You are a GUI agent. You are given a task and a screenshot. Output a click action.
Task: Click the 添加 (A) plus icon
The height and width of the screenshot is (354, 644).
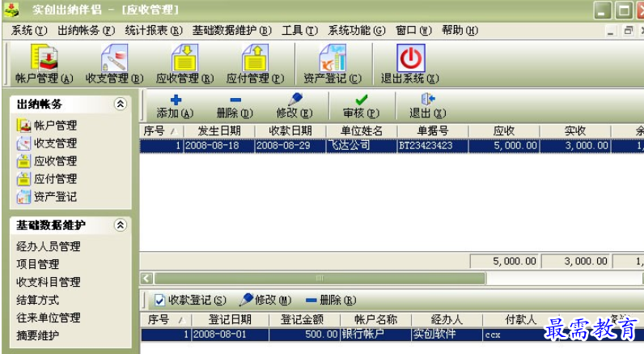pos(176,100)
